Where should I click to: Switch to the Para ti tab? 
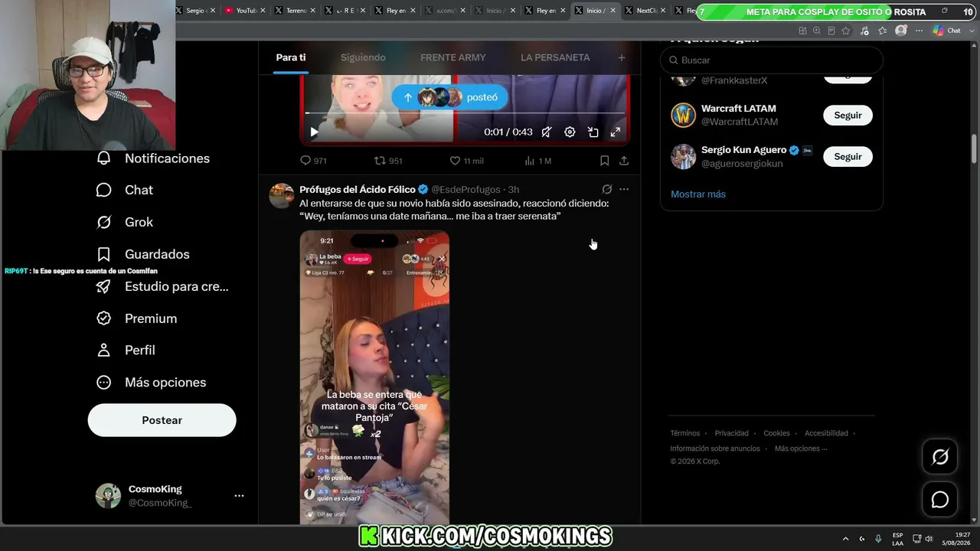coord(291,57)
